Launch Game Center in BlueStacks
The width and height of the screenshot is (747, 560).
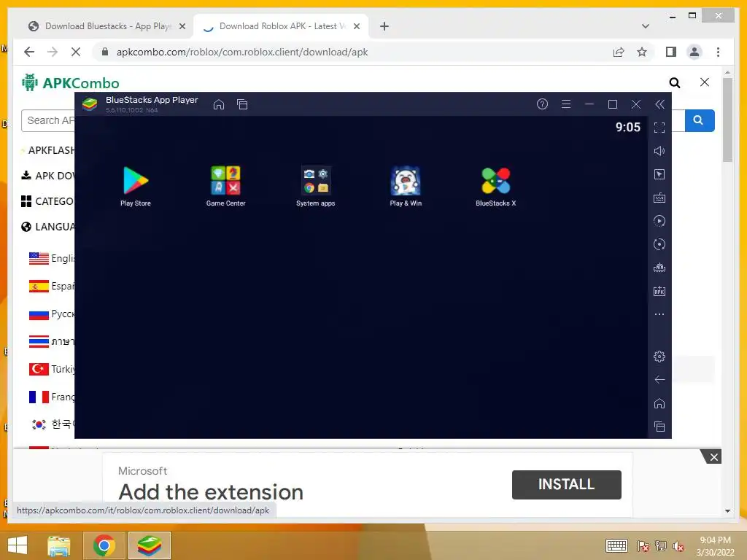pyautogui.click(x=226, y=186)
